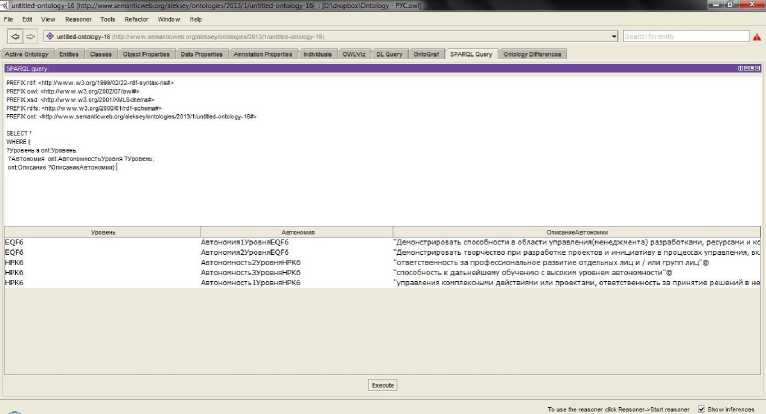This screenshot has width=766, height=414.
Task: Switch to the Ontology Differences tab
Action: point(532,54)
